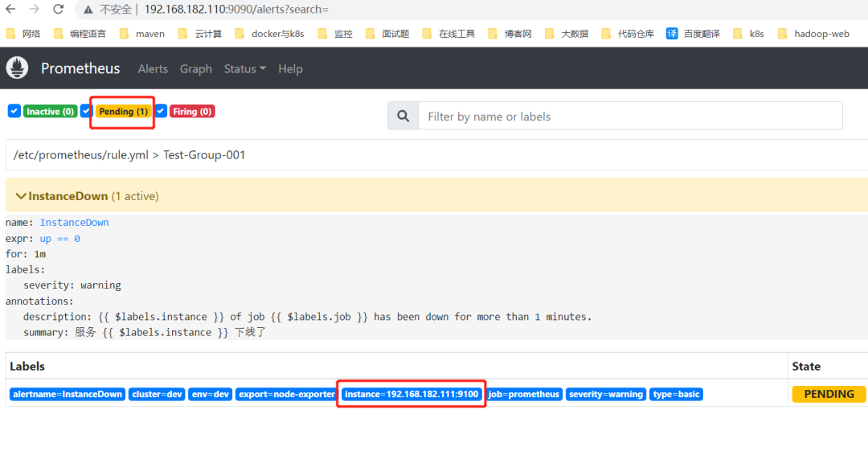Open the 在线工具 bookmark folder
Viewport: 868px width, 451px height.
[449, 34]
